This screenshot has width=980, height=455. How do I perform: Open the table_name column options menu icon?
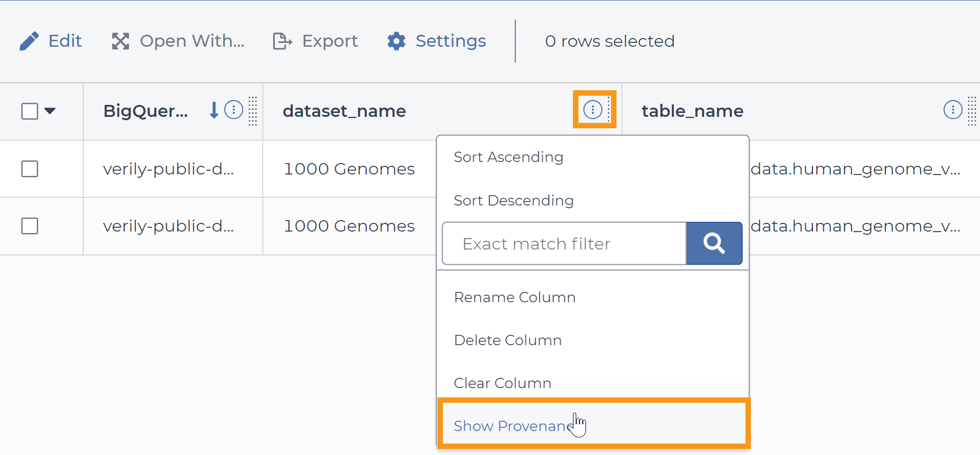952,110
